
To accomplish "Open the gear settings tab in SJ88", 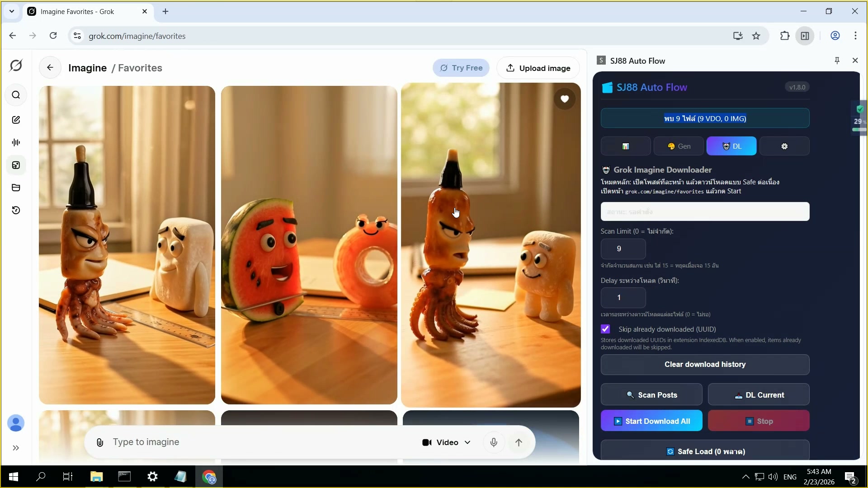I will 784,146.
